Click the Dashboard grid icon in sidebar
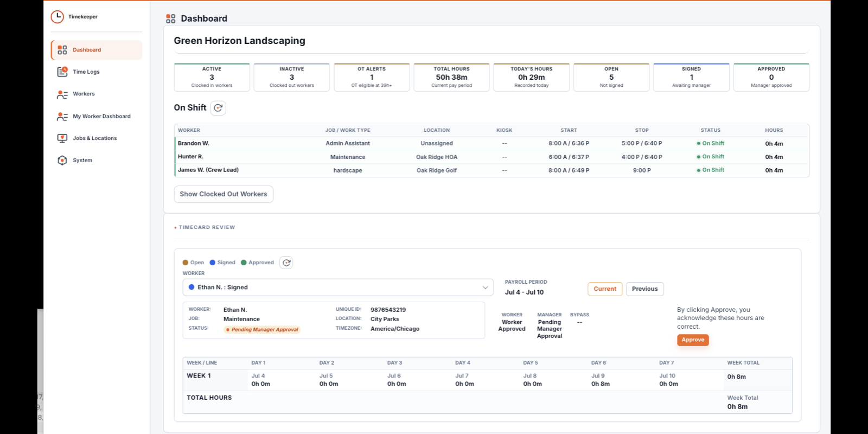This screenshot has height=434, width=868. coord(62,50)
